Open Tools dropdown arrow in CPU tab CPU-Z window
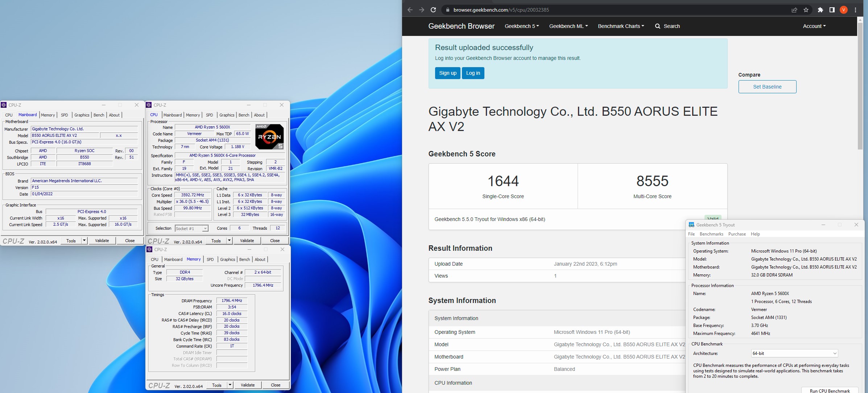Image resolution: width=868 pixels, height=393 pixels. pos(229,240)
